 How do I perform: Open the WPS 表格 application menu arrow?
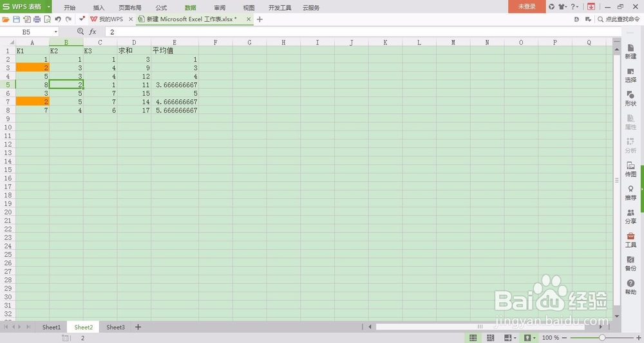pos(48,6)
